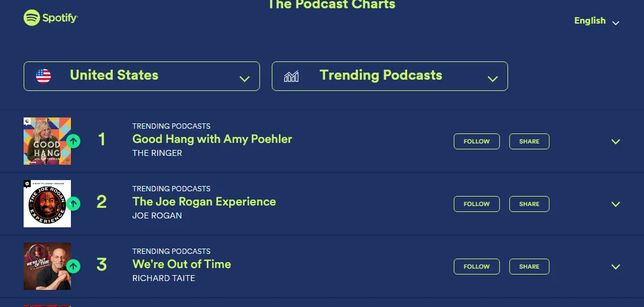Click the US flag icon
Screen dimensions: 644x307
point(43,76)
